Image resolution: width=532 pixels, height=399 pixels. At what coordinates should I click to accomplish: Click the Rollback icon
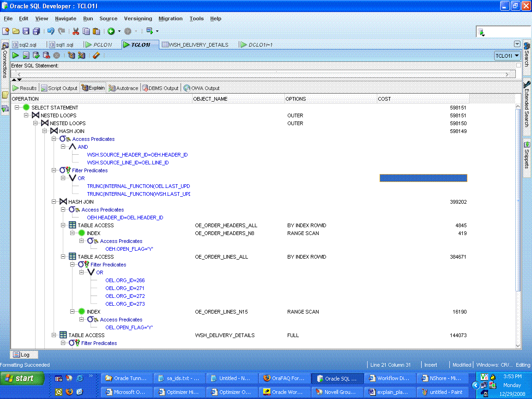pyautogui.click(x=46, y=55)
